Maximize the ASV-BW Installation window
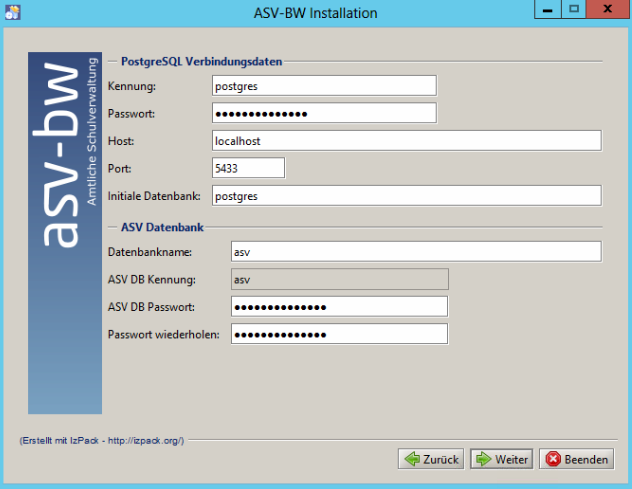The width and height of the screenshot is (632, 489). tap(574, 10)
